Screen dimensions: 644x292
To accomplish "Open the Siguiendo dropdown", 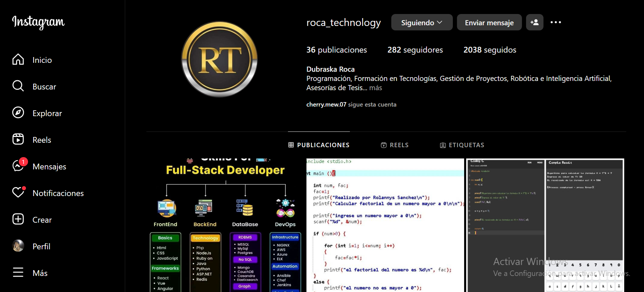I will 422,22.
